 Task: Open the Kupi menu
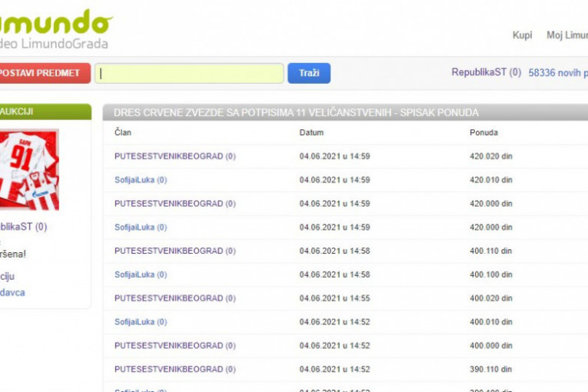click(522, 35)
